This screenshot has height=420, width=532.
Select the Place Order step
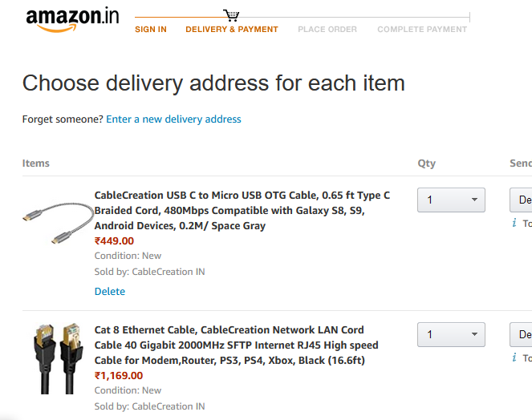click(x=327, y=30)
